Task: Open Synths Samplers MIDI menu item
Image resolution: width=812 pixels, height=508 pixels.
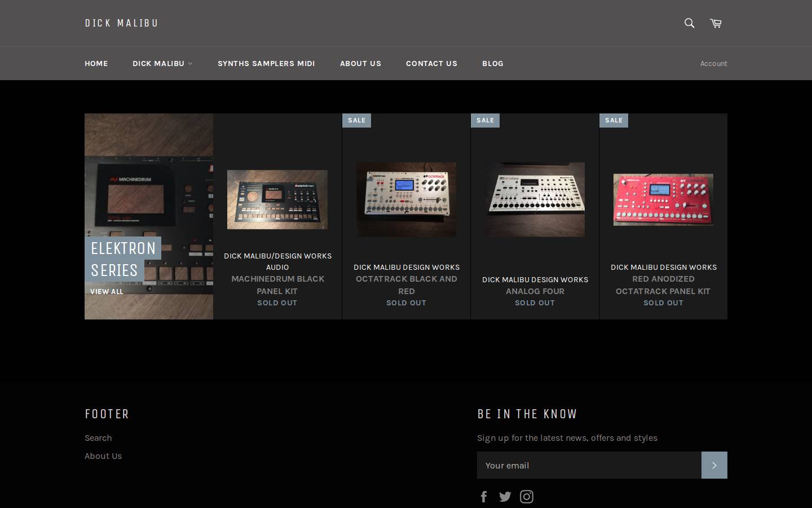Action: (x=266, y=63)
